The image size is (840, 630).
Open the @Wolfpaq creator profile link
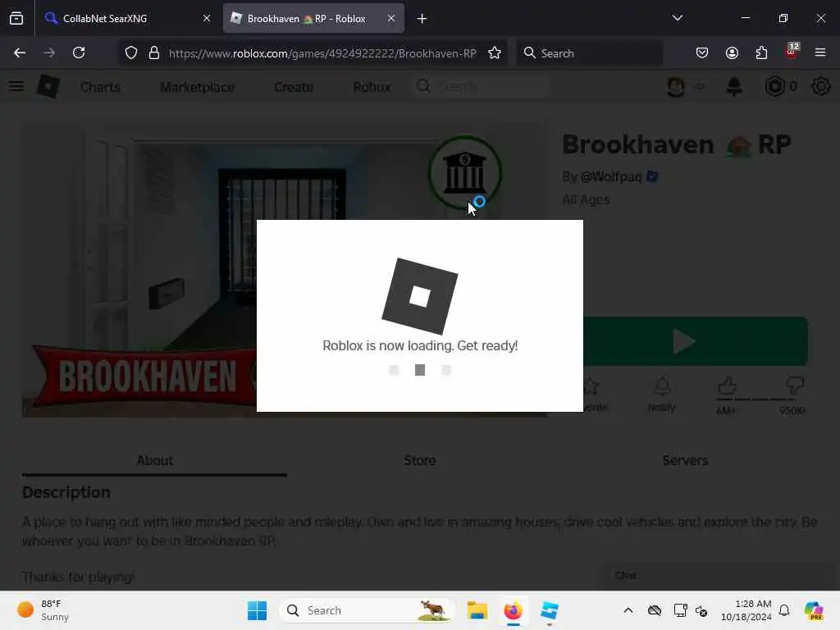click(x=610, y=176)
